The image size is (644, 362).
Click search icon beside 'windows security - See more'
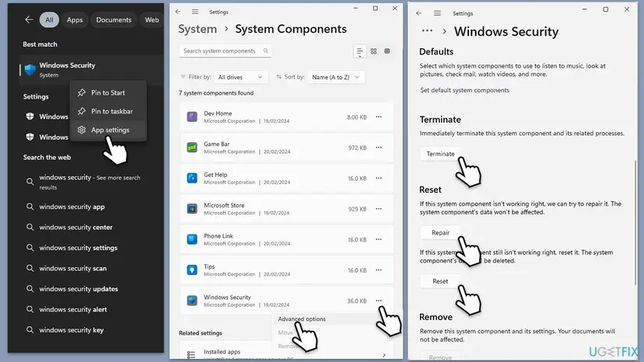[30, 182]
